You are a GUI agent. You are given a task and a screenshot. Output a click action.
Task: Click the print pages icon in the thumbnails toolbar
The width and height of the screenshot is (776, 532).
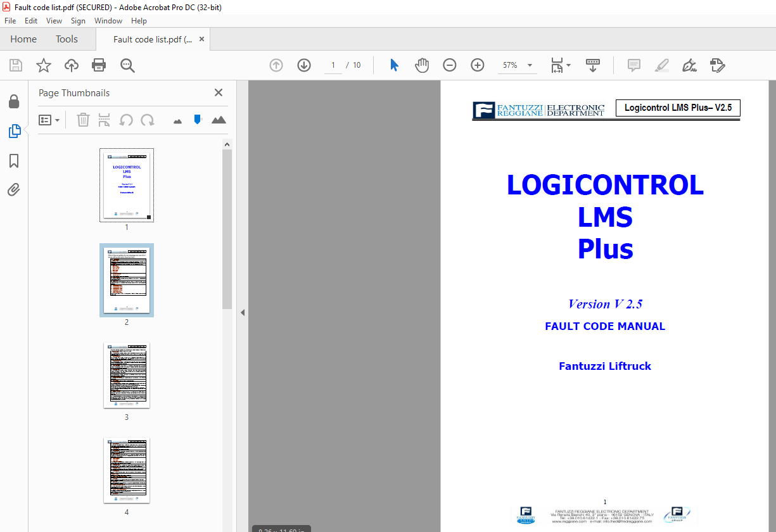(x=105, y=120)
